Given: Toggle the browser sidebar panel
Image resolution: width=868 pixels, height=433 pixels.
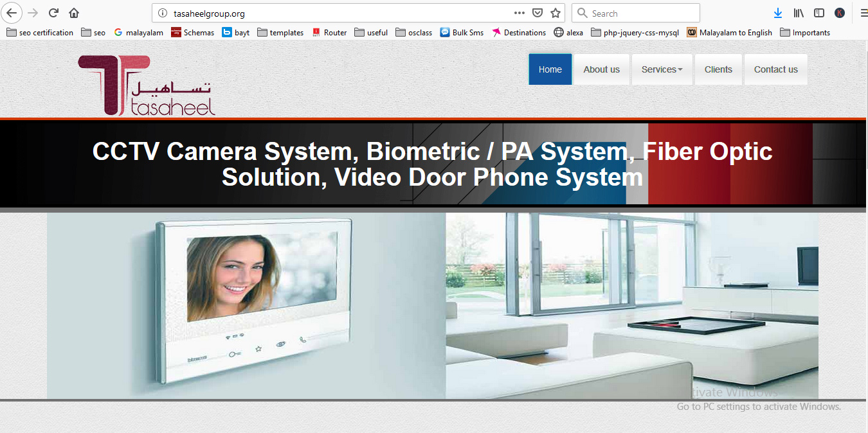Looking at the screenshot, I should (x=818, y=12).
